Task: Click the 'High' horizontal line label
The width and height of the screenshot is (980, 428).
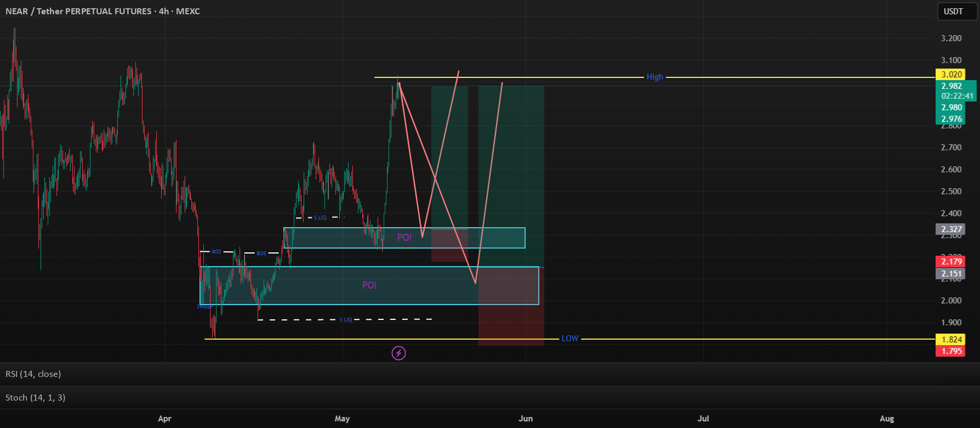Action: coord(654,77)
